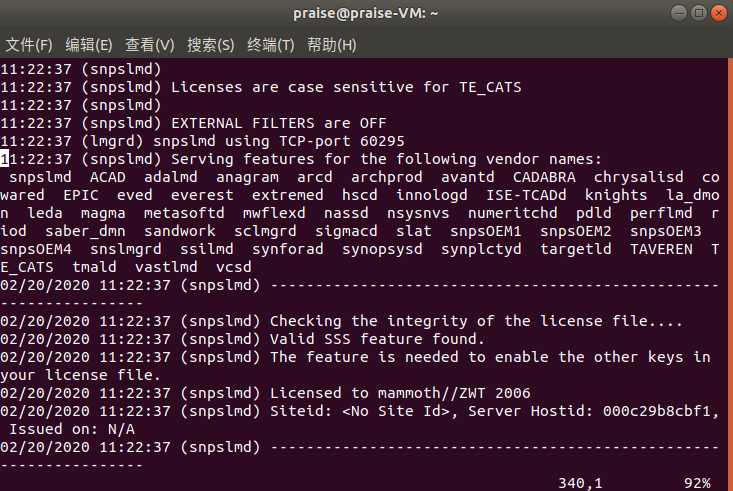Open the 帮助(H) menu
The height and width of the screenshot is (491, 733).
click(332, 45)
